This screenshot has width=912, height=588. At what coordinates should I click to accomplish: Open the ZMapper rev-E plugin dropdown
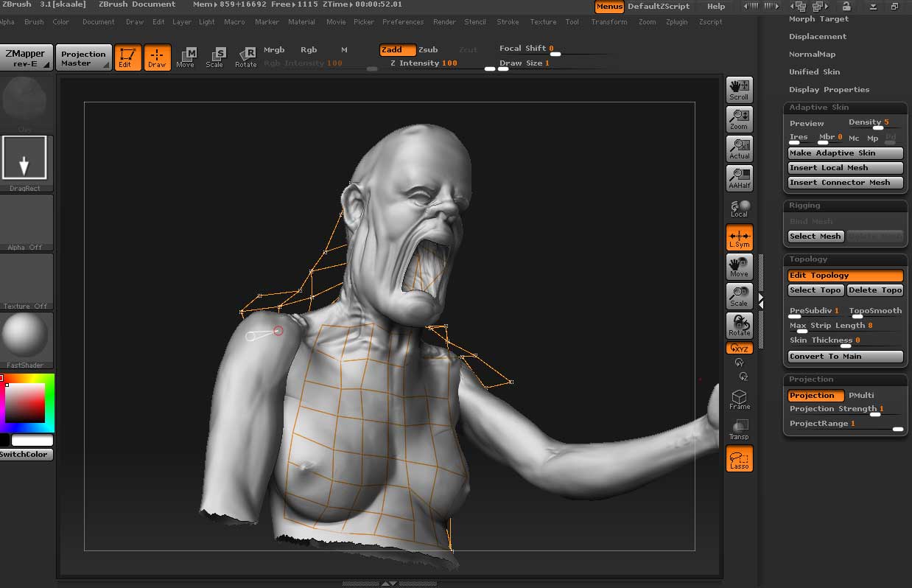pos(27,57)
